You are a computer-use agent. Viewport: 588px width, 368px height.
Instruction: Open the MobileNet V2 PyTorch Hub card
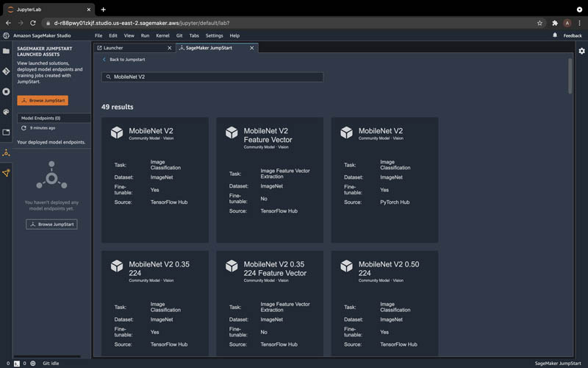[384, 180]
